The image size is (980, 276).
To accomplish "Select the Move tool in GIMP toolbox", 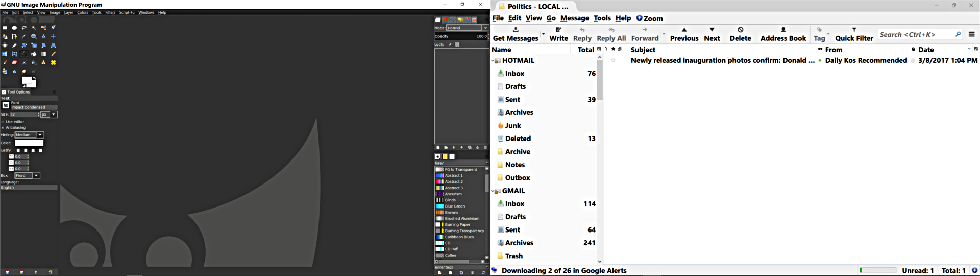I will [53, 36].
